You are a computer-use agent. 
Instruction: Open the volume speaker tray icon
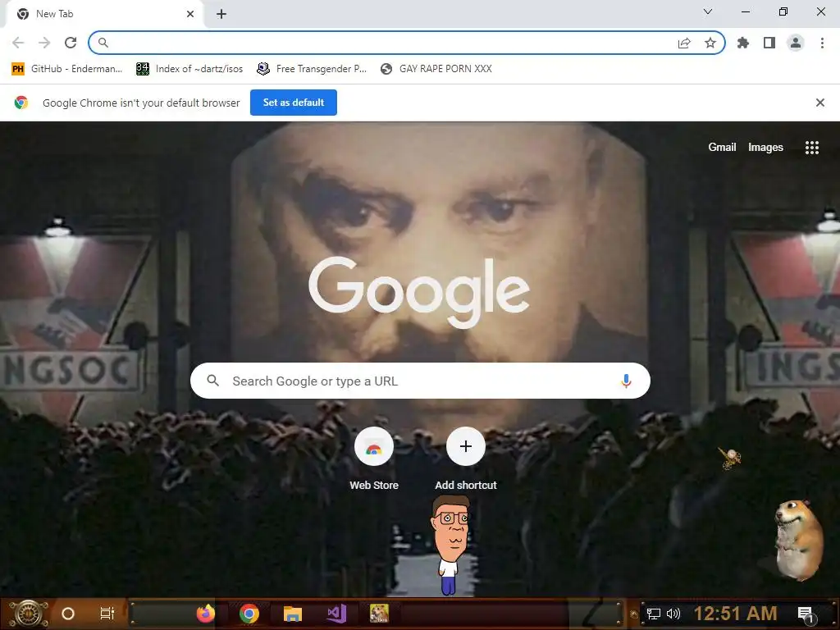pos(673,614)
